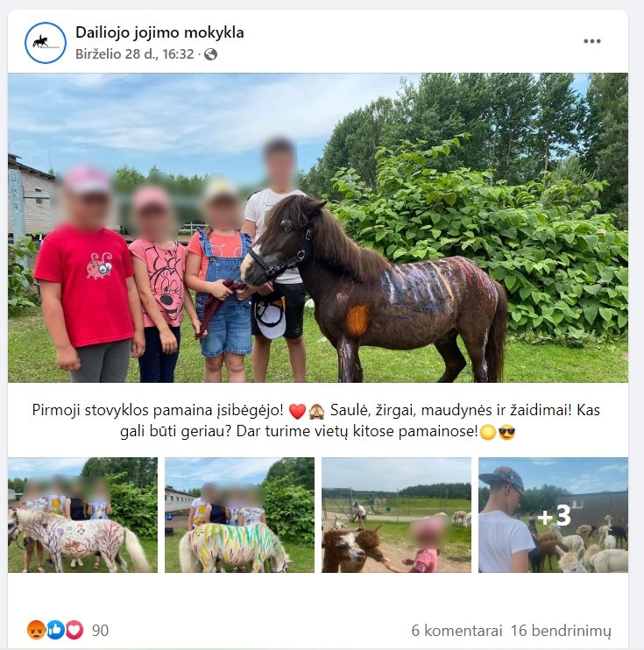Click the sunglasses face emoji in the caption
644x650 pixels.
pyautogui.click(x=506, y=433)
